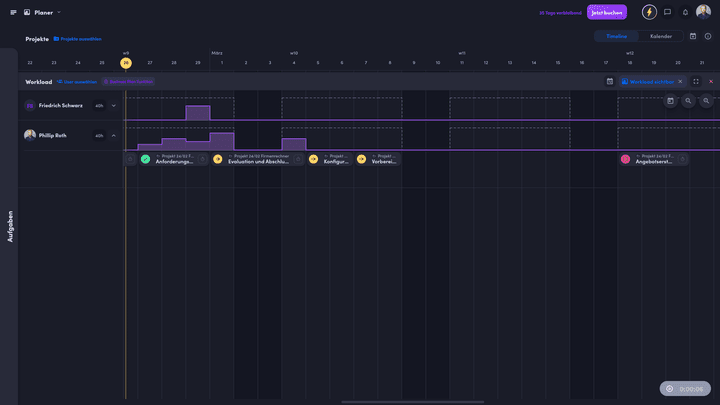Expand Friedrich Schwarz's row
Screen dimensions: 720x405
tap(114, 105)
